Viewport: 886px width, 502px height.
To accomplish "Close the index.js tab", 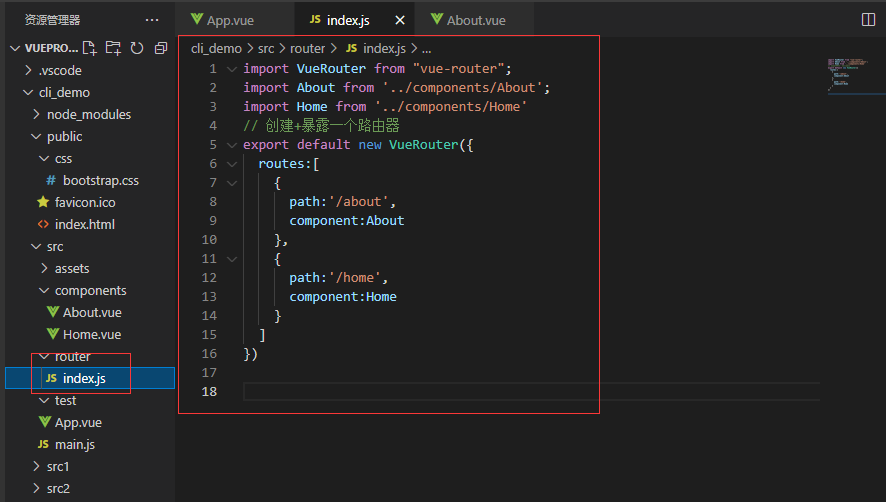I will click(399, 20).
